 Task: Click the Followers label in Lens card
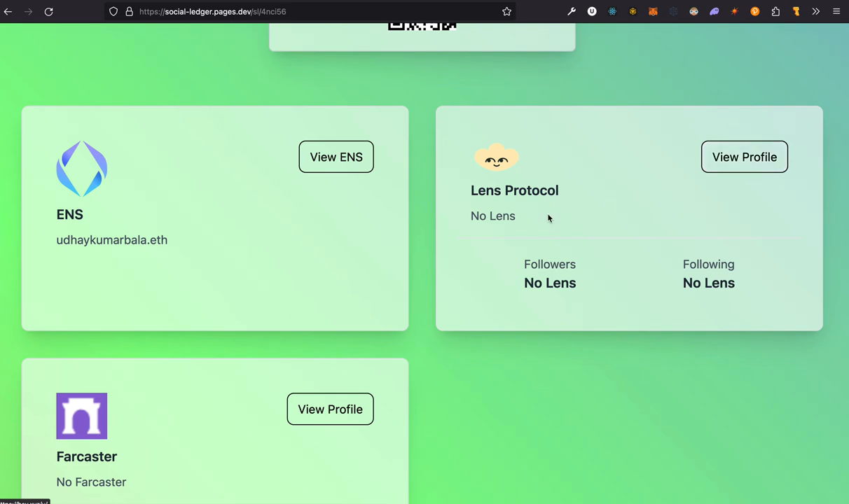(x=550, y=265)
